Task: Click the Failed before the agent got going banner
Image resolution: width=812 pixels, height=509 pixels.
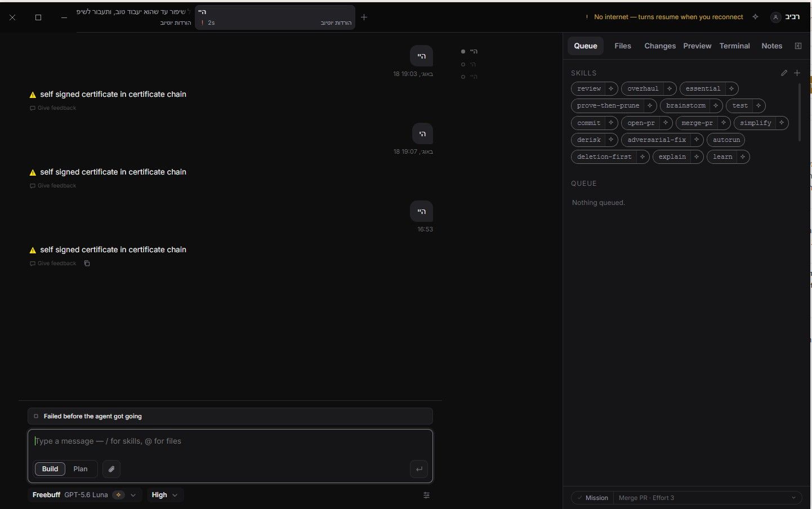Action: [230, 416]
